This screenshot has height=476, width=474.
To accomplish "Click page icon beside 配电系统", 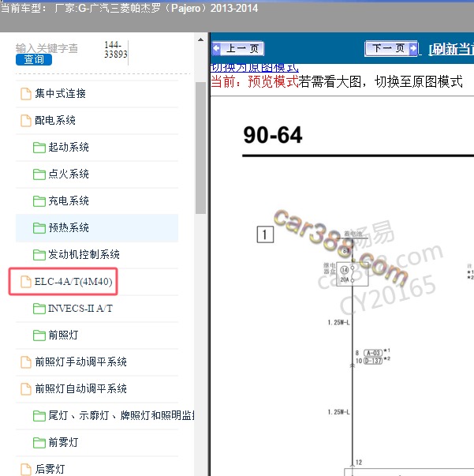I will (x=26, y=121).
